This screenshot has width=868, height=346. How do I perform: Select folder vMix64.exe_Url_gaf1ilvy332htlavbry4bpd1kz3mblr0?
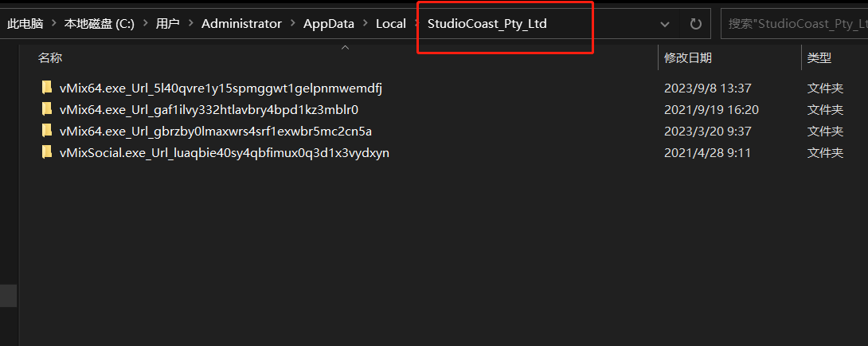click(209, 110)
